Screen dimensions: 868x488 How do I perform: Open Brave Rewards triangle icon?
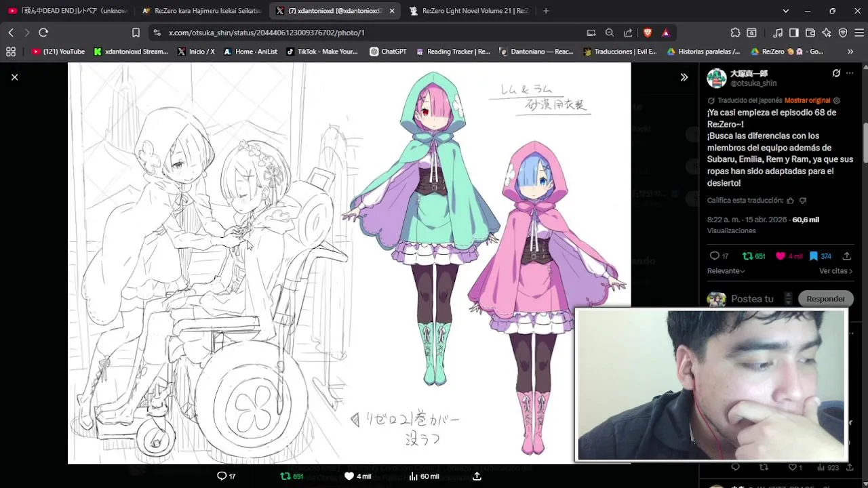point(666,33)
